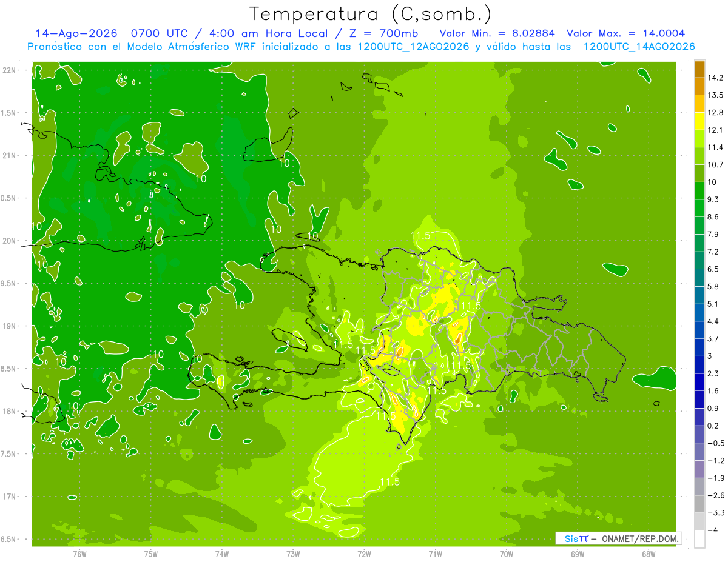Pick gray legend color between -3.3 and -2.6
The image size is (728, 562).
coord(699,504)
